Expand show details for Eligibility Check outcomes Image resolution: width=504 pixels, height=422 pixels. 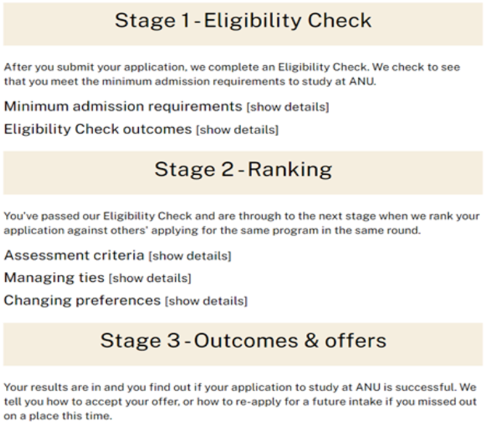click(238, 130)
